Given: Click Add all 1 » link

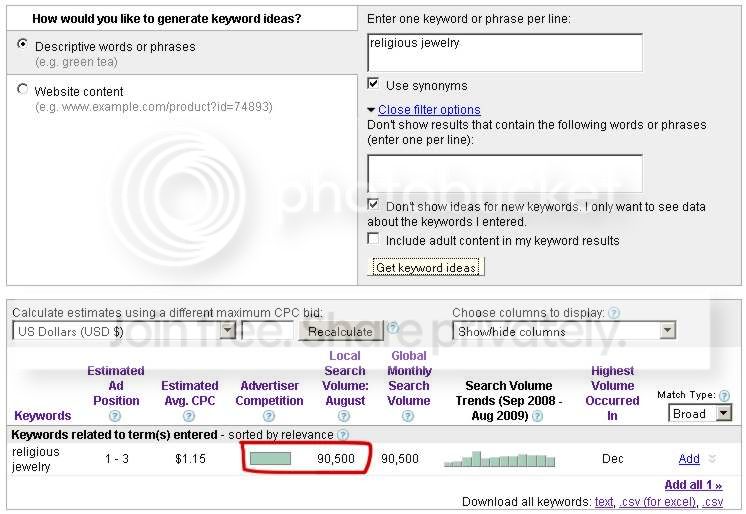Looking at the screenshot, I should [693, 484].
